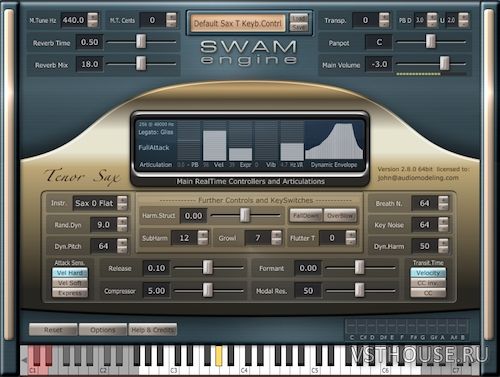The width and height of the screenshot is (500, 377).
Task: Open Help & Credits
Action: point(153,330)
